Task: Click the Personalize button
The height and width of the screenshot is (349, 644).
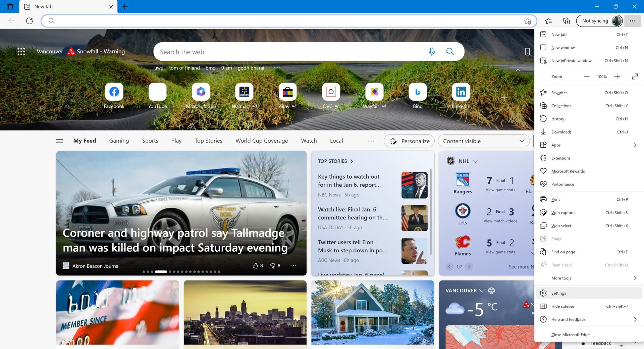Action: pos(409,141)
